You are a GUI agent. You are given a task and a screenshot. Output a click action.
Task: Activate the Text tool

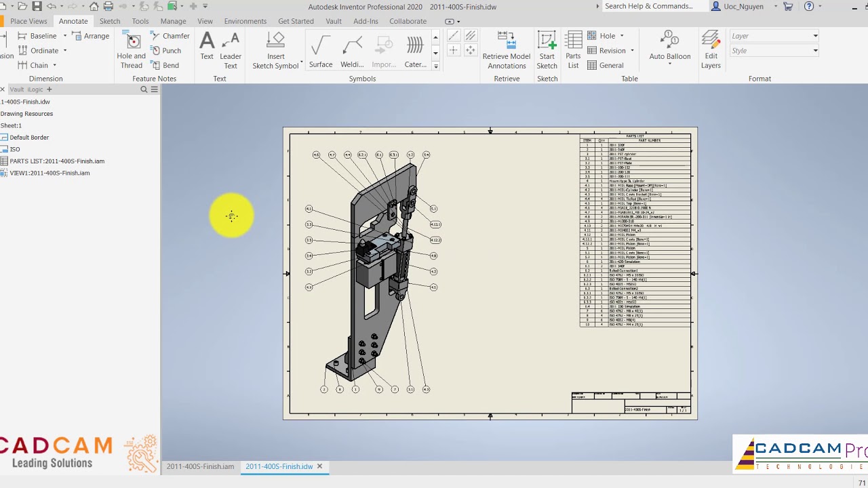click(207, 46)
